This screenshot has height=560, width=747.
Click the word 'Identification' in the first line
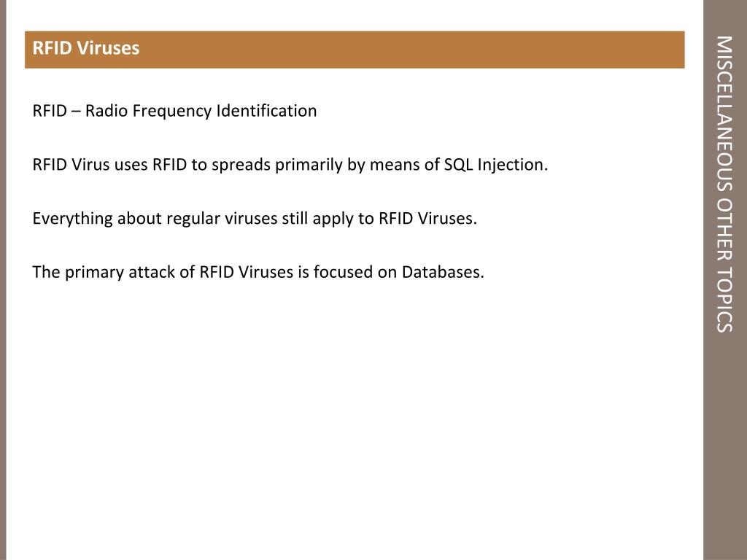click(267, 111)
